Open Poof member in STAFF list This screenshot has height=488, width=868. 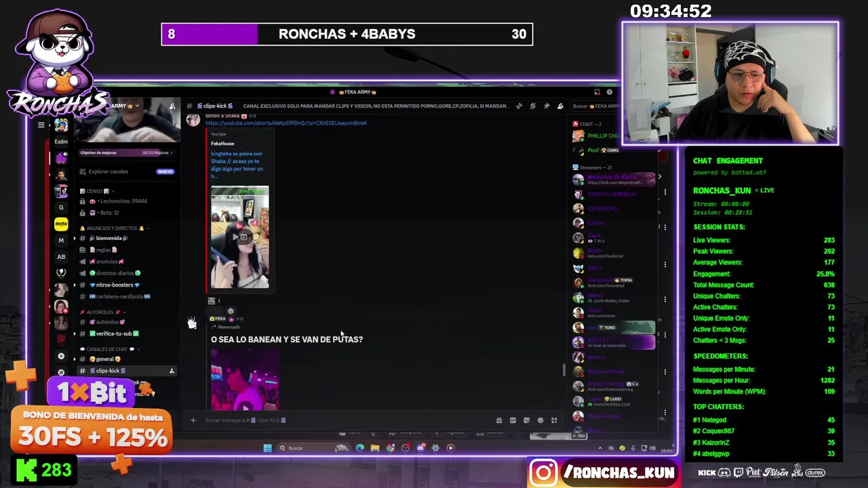pyautogui.click(x=595, y=150)
